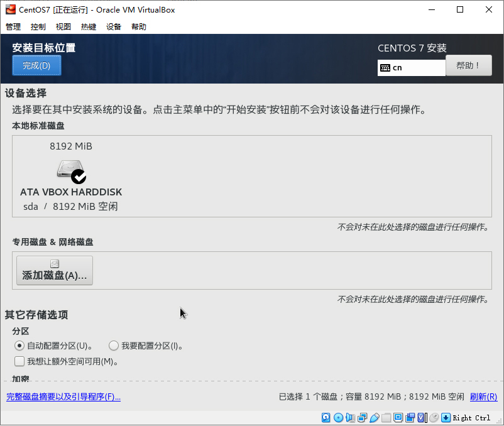Click the keyboard layout icon beside cn field
This screenshot has width=504, height=426.
point(385,67)
